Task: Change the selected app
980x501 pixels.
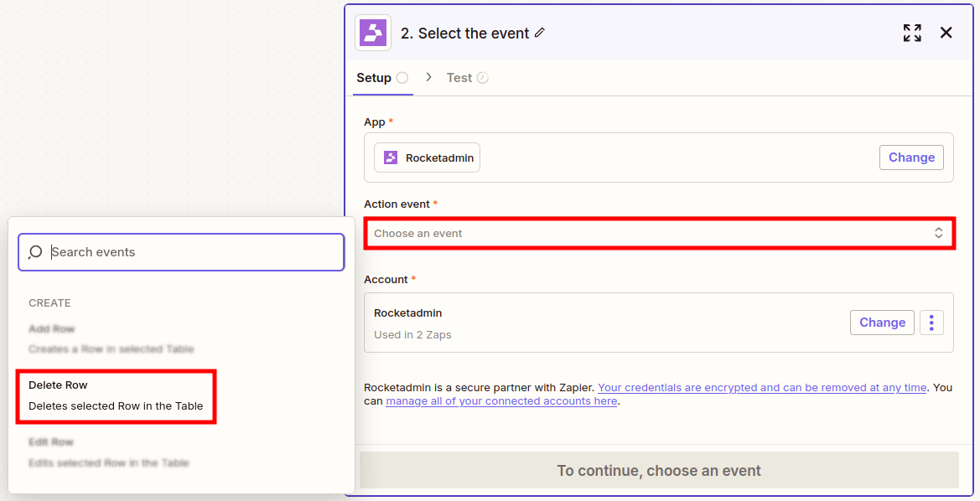Action: (x=911, y=158)
